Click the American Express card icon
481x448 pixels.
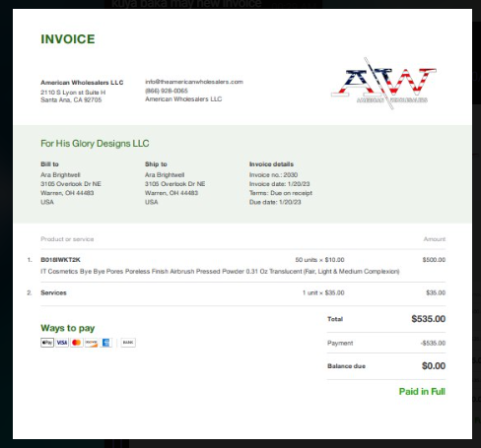tap(105, 343)
